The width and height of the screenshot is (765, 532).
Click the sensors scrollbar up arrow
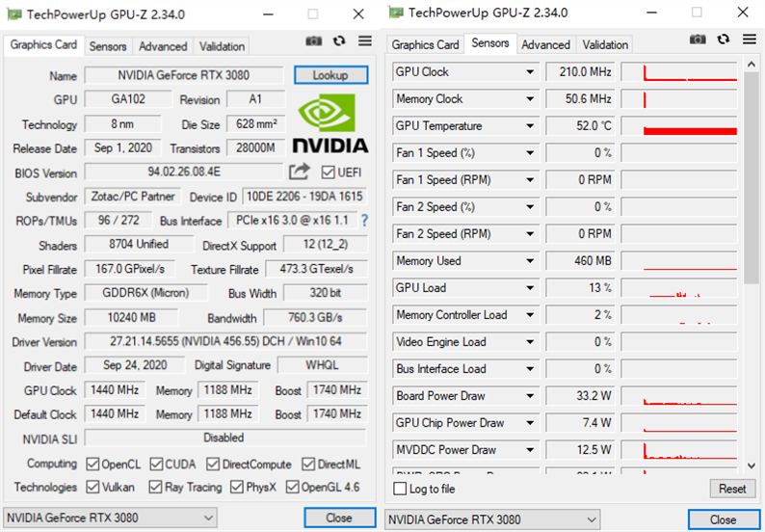click(751, 64)
